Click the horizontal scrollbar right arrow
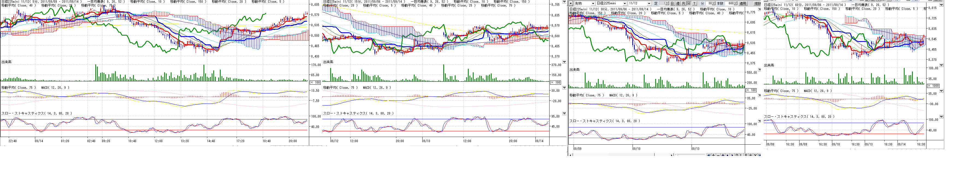 click(x=672, y=155)
